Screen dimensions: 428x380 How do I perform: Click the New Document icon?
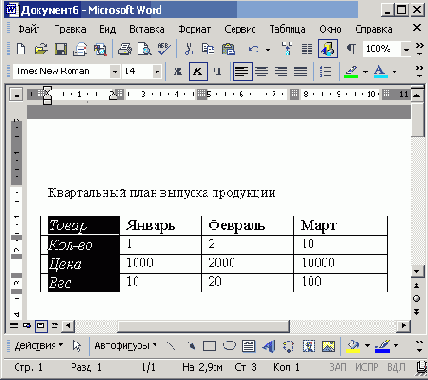pos(21,49)
